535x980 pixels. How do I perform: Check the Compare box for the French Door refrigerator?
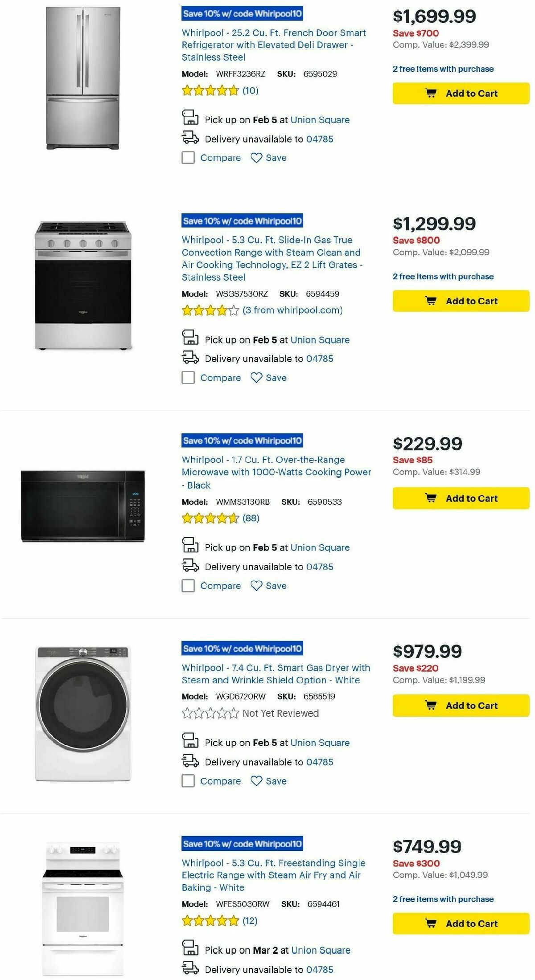tap(188, 158)
